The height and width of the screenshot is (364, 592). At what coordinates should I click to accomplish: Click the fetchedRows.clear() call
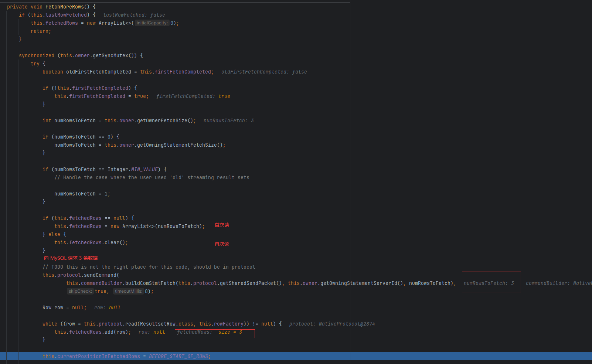tap(91, 242)
